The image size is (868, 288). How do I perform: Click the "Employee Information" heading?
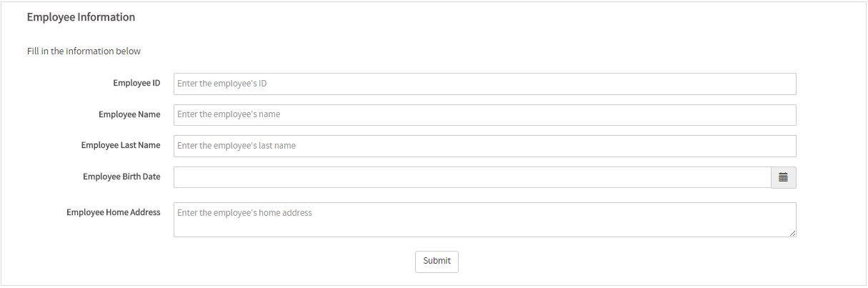[81, 17]
